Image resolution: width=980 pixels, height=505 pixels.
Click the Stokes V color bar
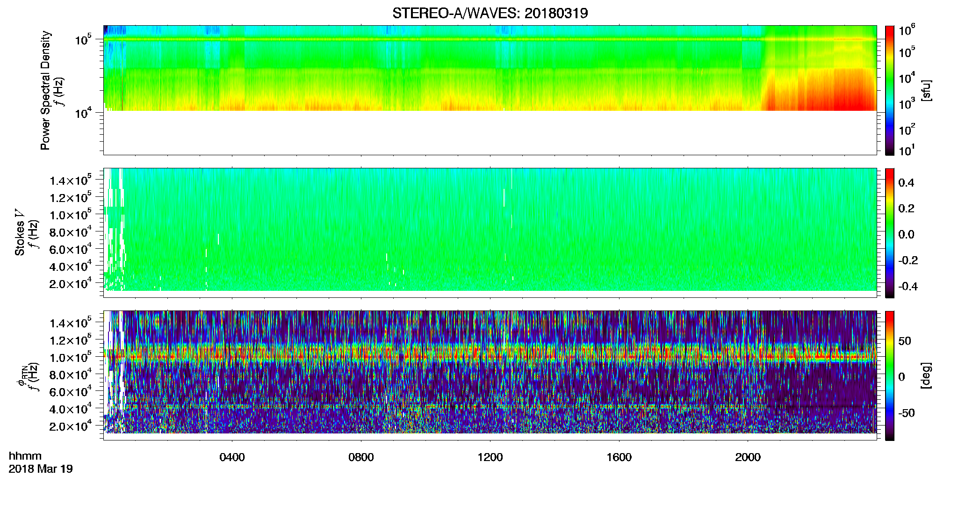tap(889, 233)
